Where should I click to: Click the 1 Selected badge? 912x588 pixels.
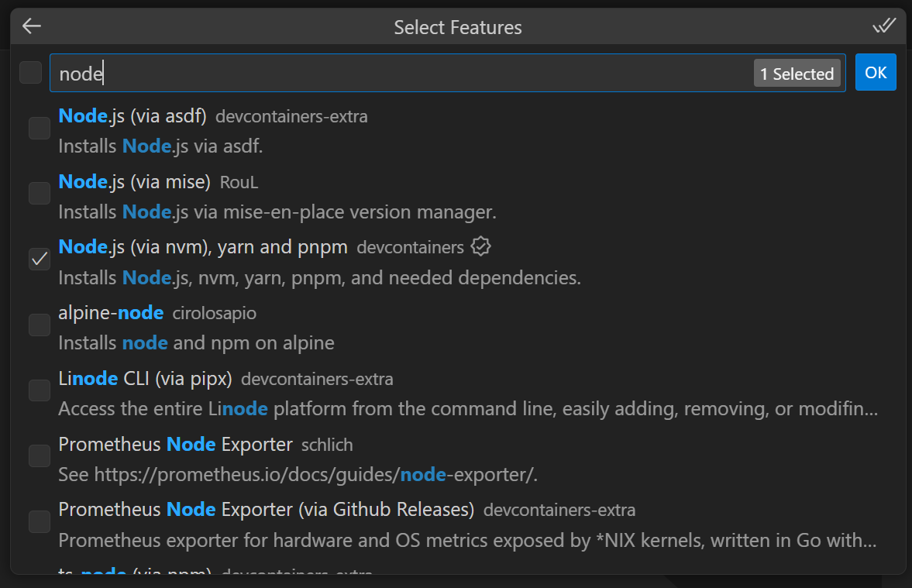coord(797,74)
